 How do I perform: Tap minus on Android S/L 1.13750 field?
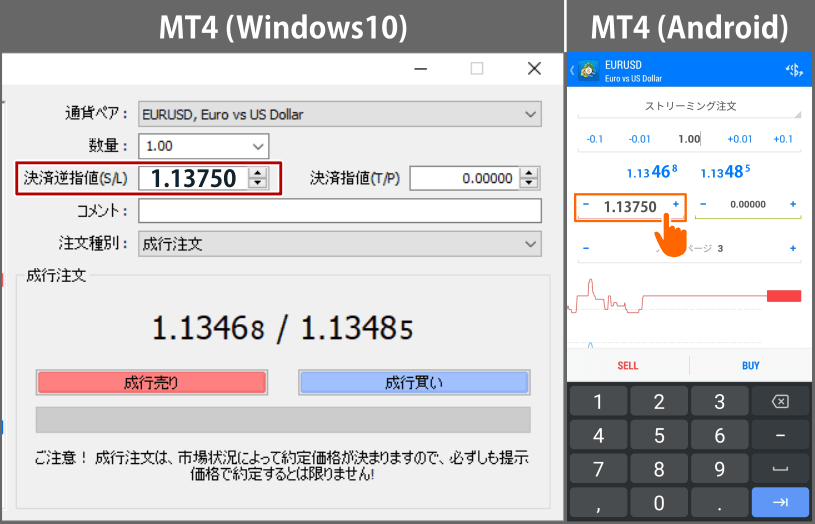point(586,205)
